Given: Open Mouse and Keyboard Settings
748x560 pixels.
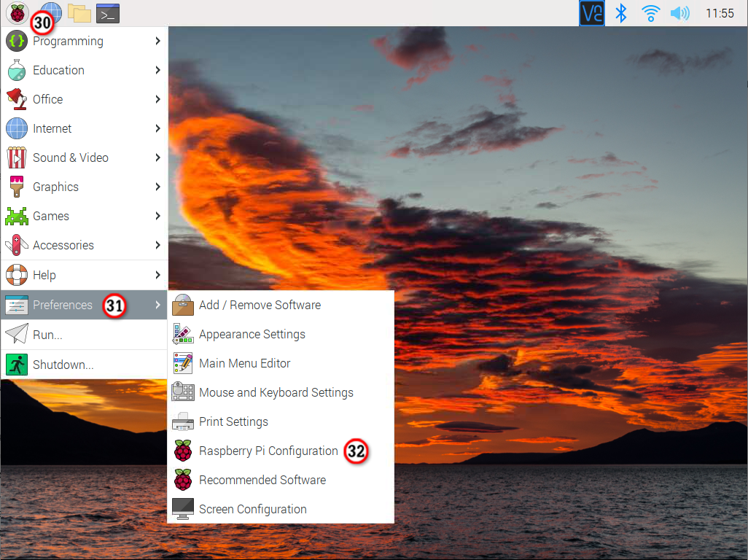Looking at the screenshot, I should (281, 392).
